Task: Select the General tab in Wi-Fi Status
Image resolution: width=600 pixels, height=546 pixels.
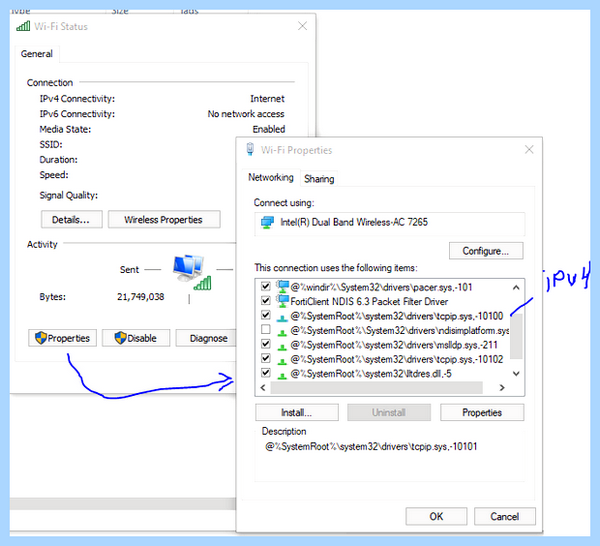Action: [37, 54]
